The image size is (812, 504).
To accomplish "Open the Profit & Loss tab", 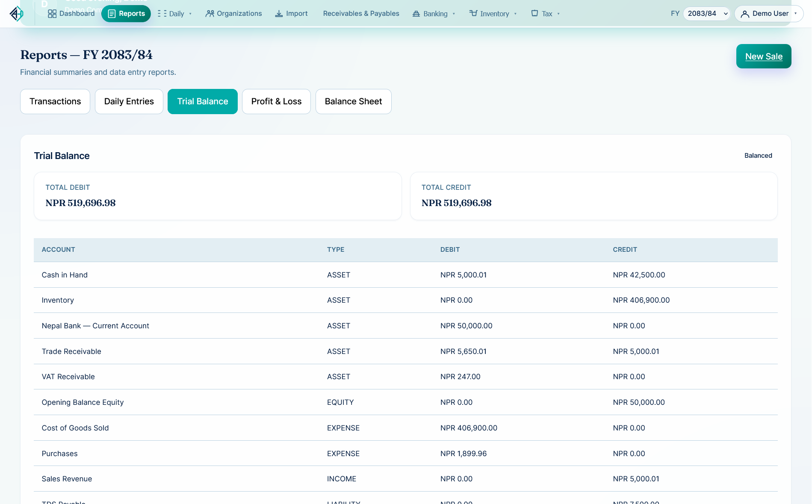I will [x=276, y=101].
